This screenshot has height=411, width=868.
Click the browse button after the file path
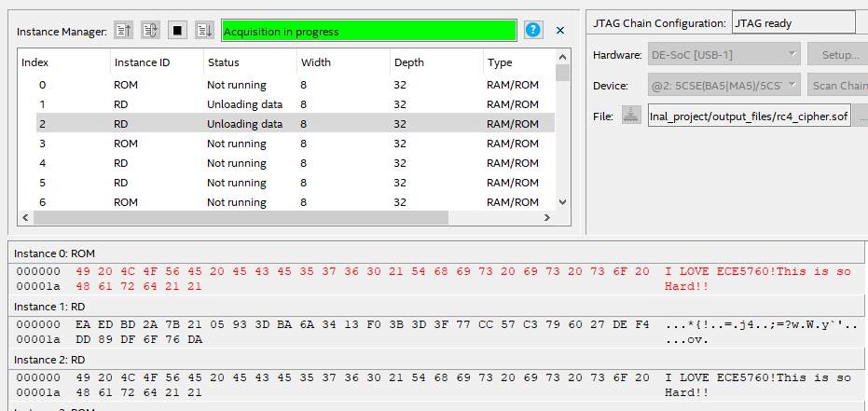click(x=861, y=116)
